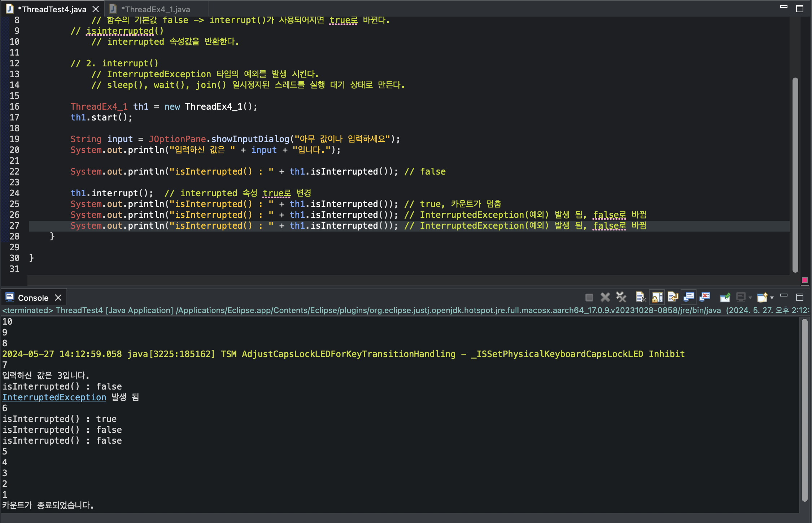The width and height of the screenshot is (812, 523).
Task: Switch to the ThreadEx4_1.java tab
Action: pyautogui.click(x=155, y=9)
